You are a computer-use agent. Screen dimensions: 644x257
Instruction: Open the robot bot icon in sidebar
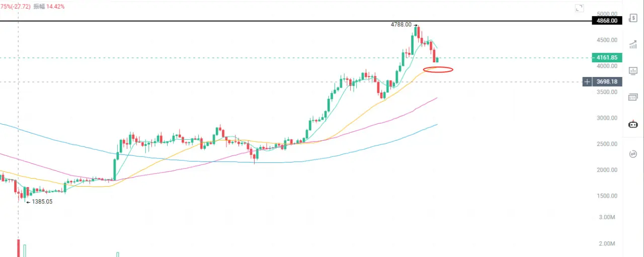tap(633, 124)
